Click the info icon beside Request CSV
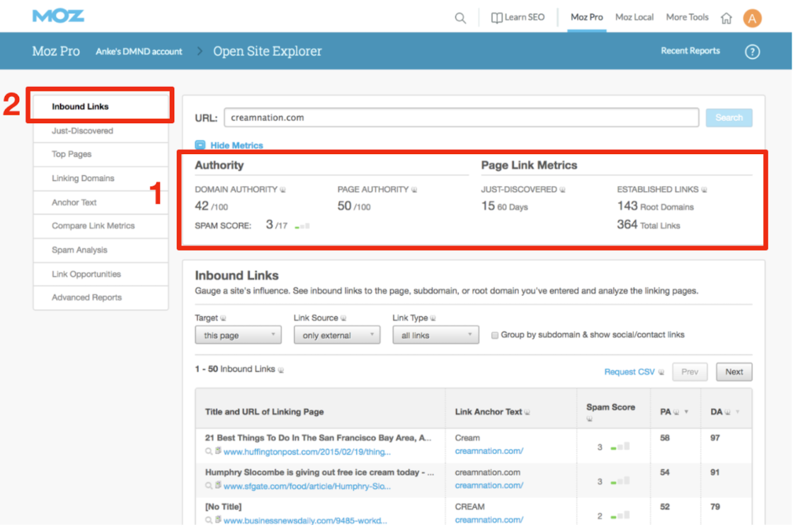Viewport: 793px width, 532px height. [661, 372]
